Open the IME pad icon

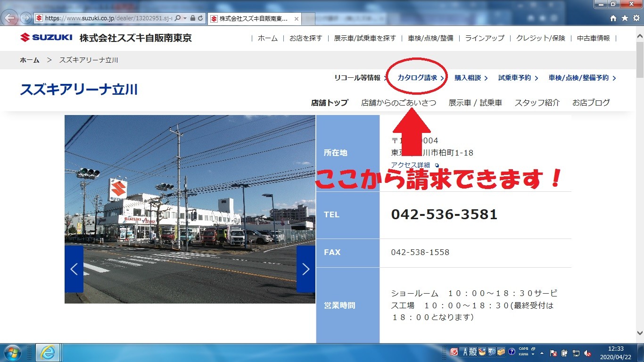[482, 352]
